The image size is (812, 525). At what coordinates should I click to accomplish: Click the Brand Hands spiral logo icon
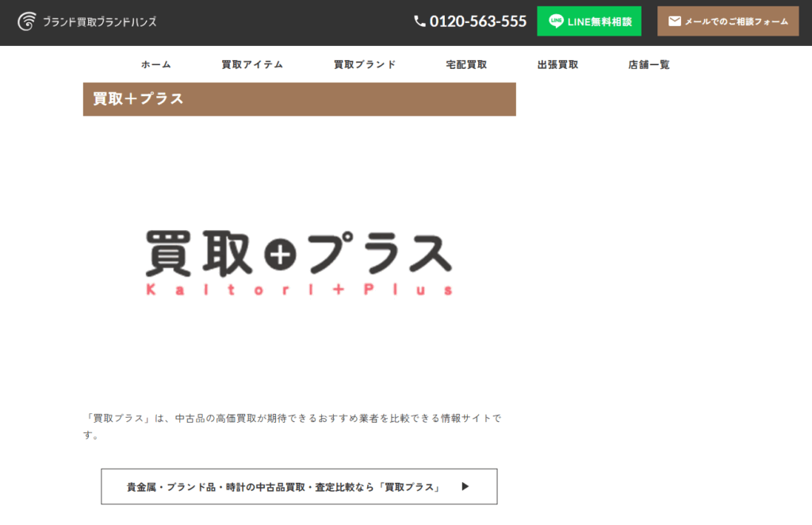(x=27, y=21)
